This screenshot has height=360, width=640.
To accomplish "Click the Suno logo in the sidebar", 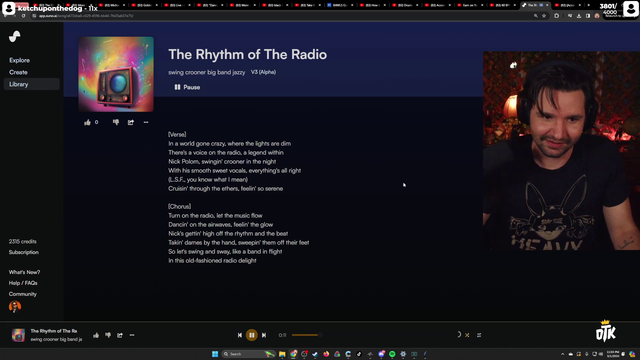I will (x=15, y=36).
